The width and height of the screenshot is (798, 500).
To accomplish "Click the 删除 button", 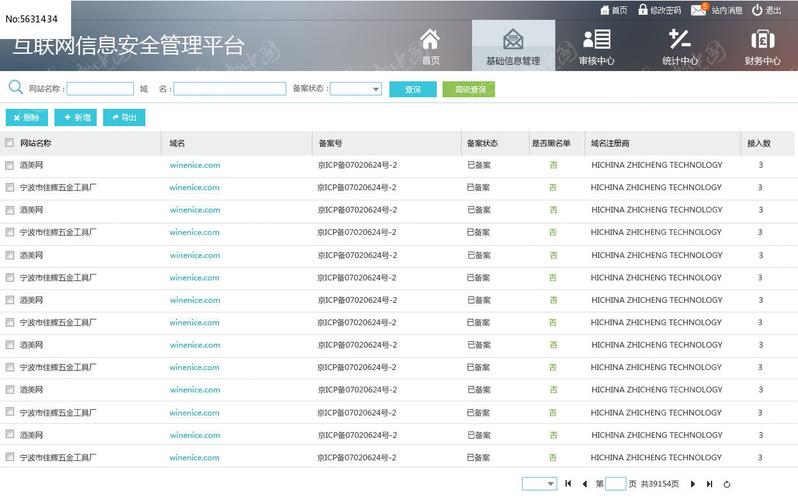I will [x=26, y=117].
